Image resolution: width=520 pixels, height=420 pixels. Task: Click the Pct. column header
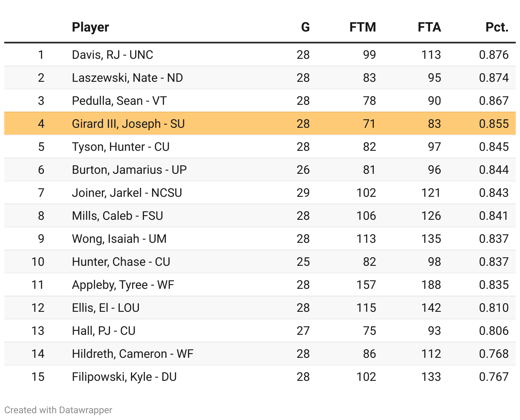[497, 27]
